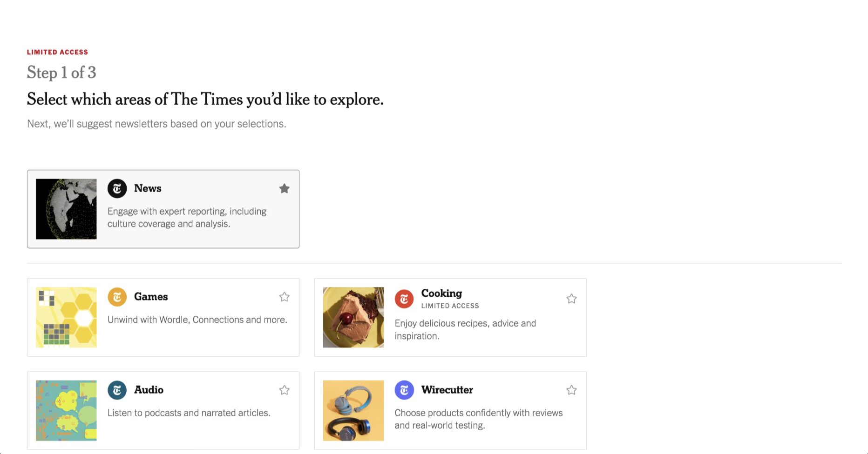Star the Audio selection

(x=284, y=390)
